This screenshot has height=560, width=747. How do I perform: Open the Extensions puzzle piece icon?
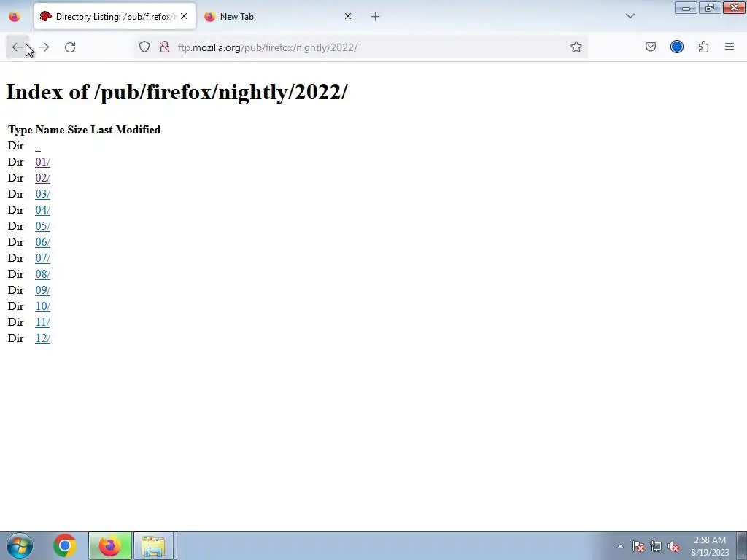pos(703,47)
